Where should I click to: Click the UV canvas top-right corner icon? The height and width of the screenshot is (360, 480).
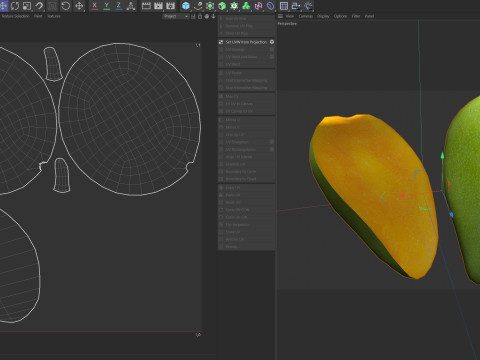[x=198, y=45]
